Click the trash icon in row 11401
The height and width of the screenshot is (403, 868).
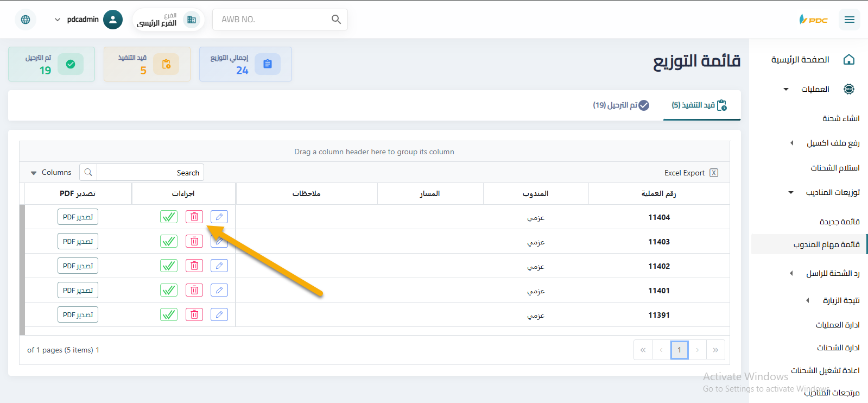tap(194, 290)
